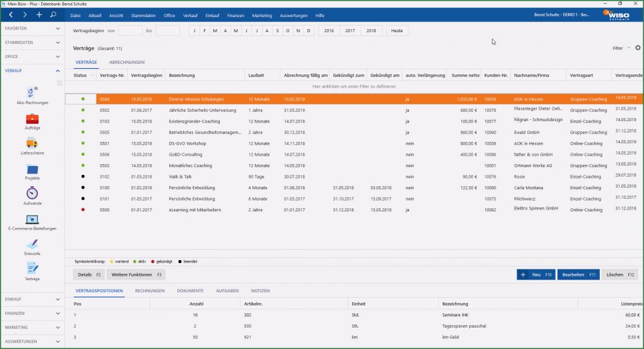Click the Vertragsbeginn von date field
Image resolution: width=644 pixels, height=349 pixels.
(x=130, y=30)
